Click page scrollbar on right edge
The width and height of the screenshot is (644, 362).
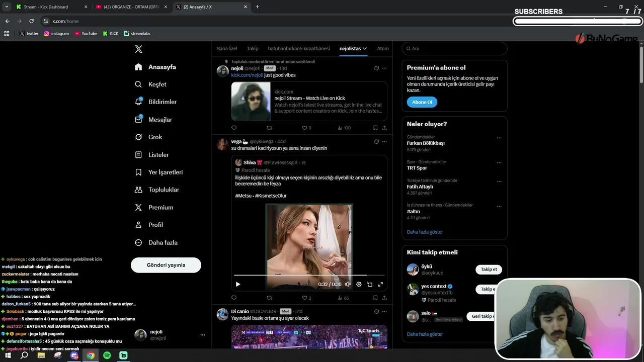(641, 64)
